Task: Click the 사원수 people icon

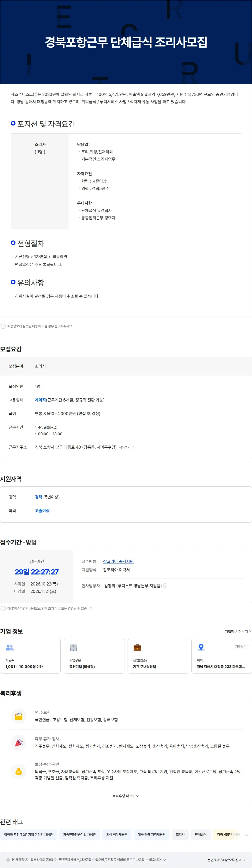Action: (x=10, y=647)
